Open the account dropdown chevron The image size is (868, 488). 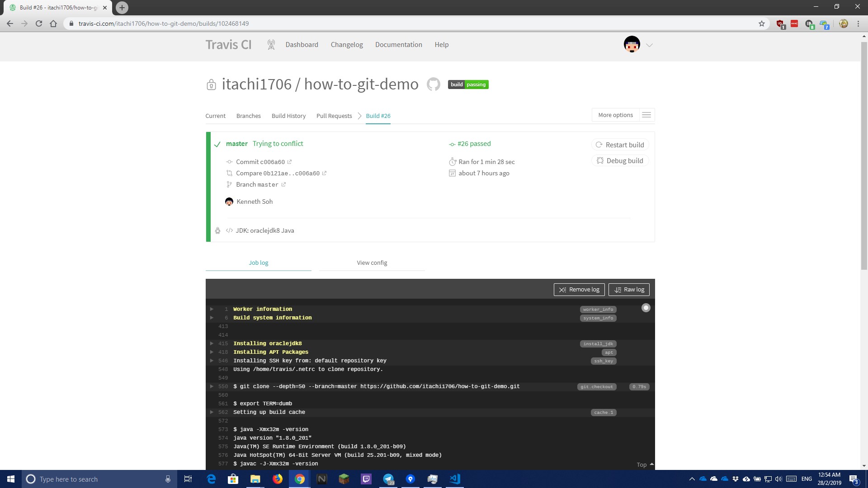[x=649, y=45]
